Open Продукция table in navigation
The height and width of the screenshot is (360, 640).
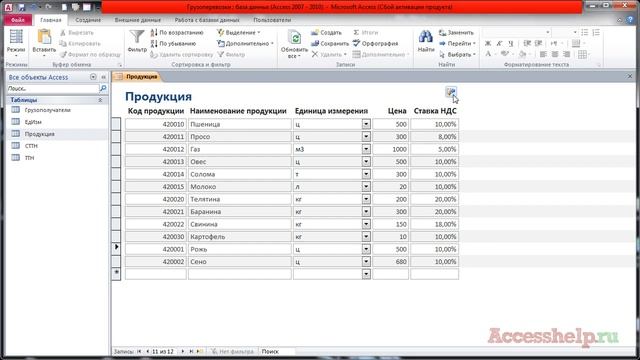(x=39, y=134)
